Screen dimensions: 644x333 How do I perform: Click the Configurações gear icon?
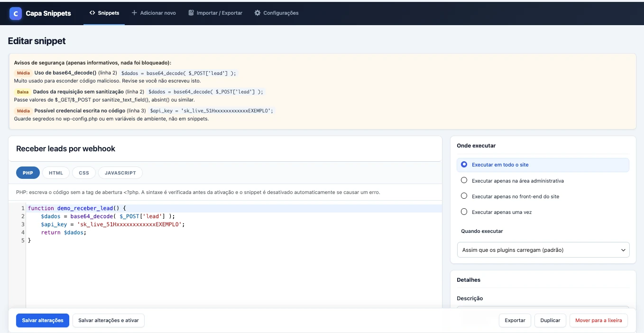pyautogui.click(x=258, y=13)
